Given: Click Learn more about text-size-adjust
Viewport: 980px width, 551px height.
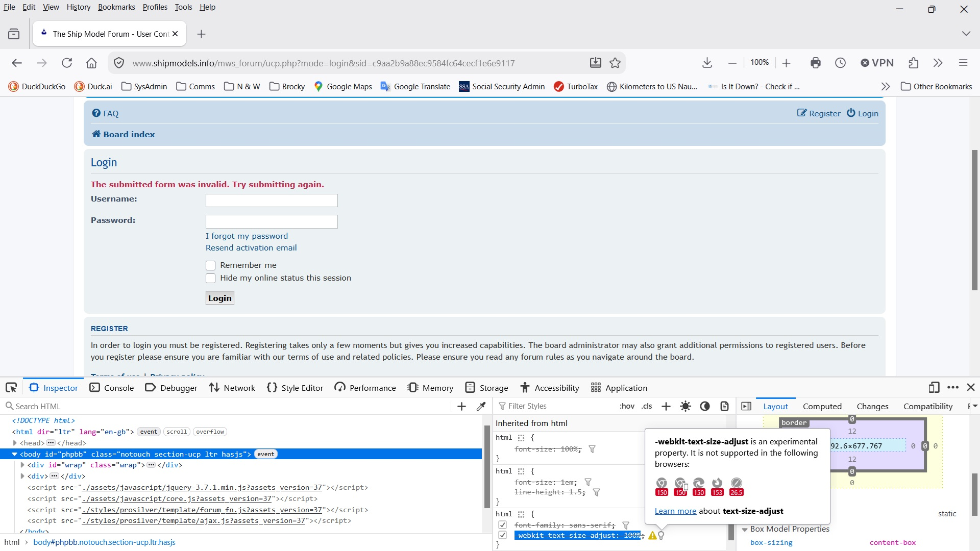Looking at the screenshot, I should (x=675, y=511).
